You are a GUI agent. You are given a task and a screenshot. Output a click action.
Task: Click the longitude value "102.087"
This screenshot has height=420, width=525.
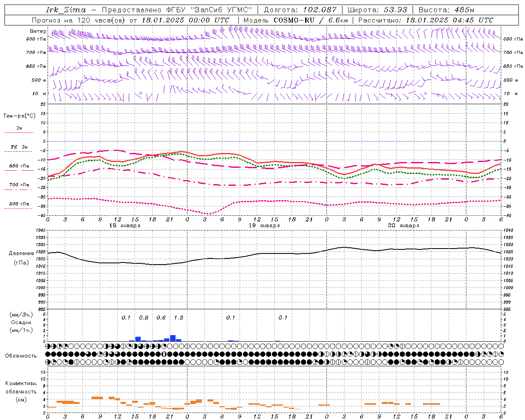pos(320,10)
